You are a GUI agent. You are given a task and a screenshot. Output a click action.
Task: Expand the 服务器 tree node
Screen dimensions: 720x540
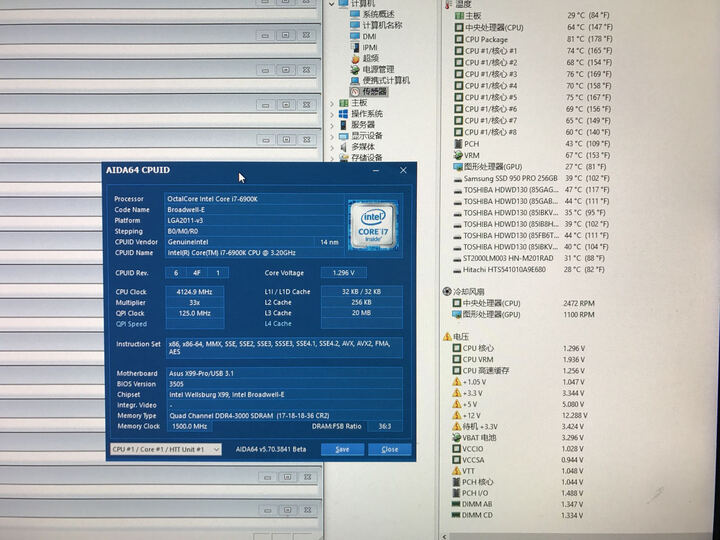point(332,125)
